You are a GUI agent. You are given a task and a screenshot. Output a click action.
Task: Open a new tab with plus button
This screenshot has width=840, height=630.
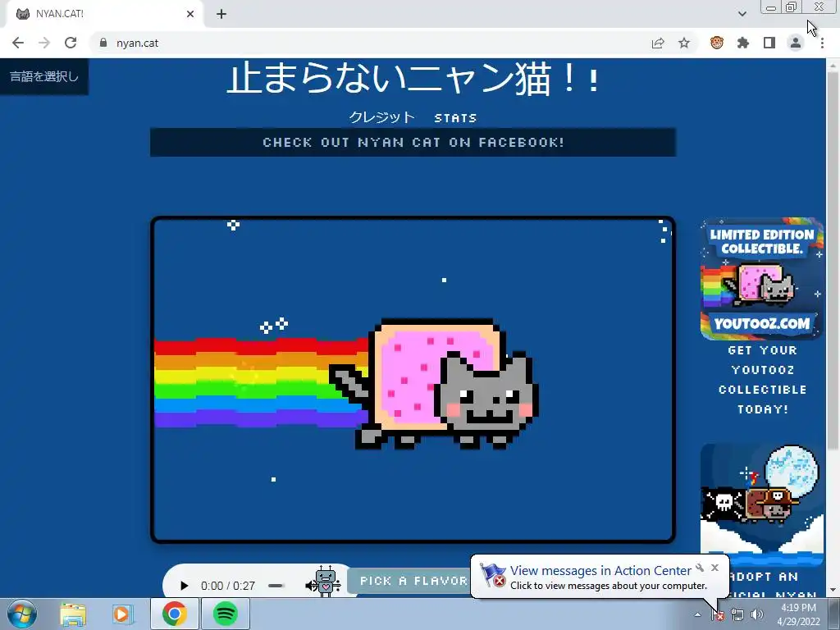[221, 14]
